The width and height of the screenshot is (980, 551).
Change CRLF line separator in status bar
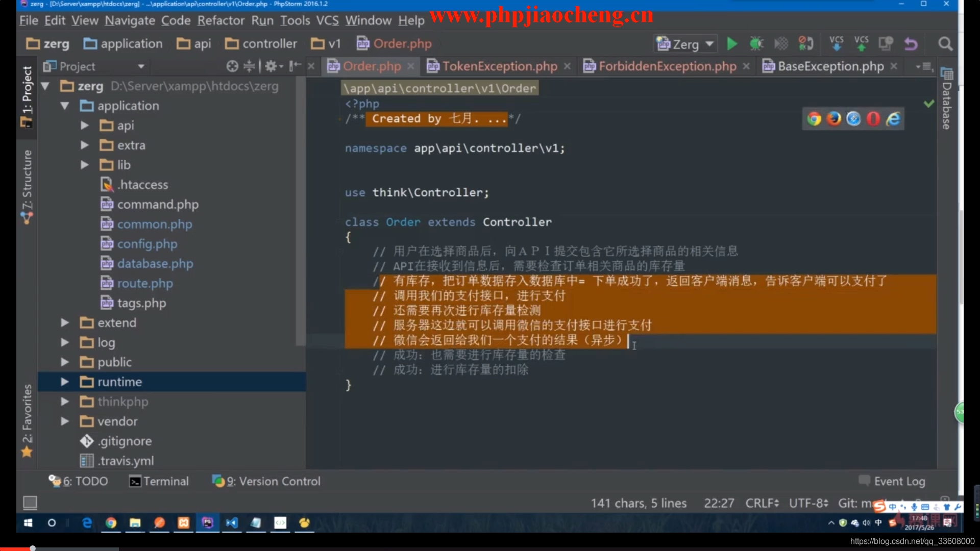(762, 503)
